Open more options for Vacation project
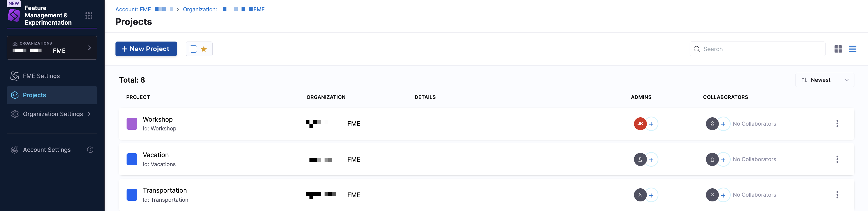Image resolution: width=868 pixels, height=211 pixels. click(x=837, y=159)
